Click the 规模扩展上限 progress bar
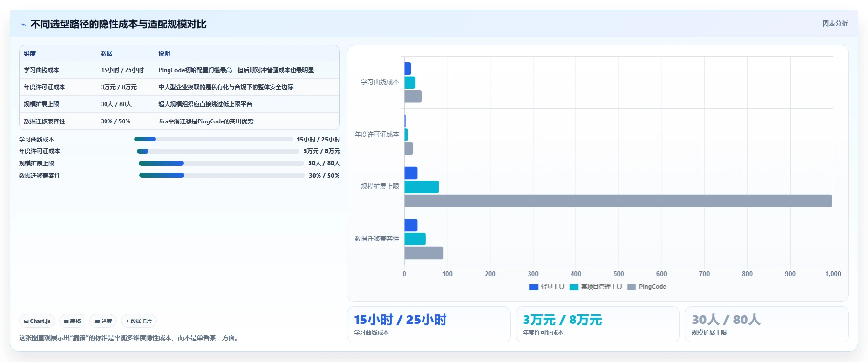The width and height of the screenshot is (868, 362). pos(221,163)
